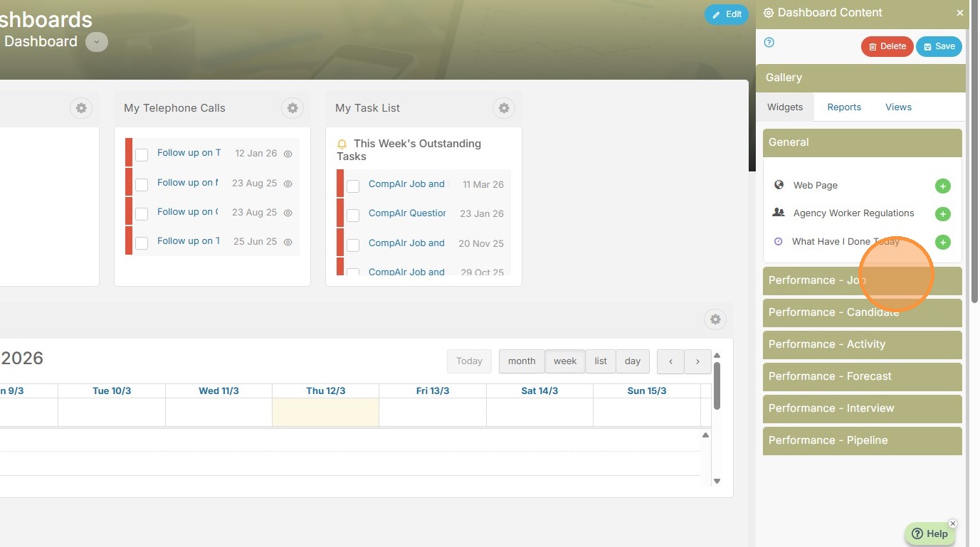Open the Sun 15/3 day header
This screenshot has width=980, height=547.
(647, 391)
